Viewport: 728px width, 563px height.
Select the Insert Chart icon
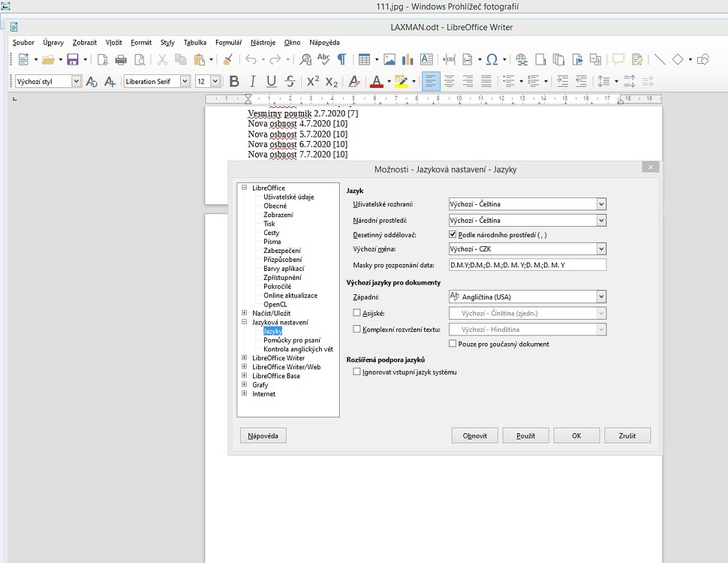click(x=408, y=59)
